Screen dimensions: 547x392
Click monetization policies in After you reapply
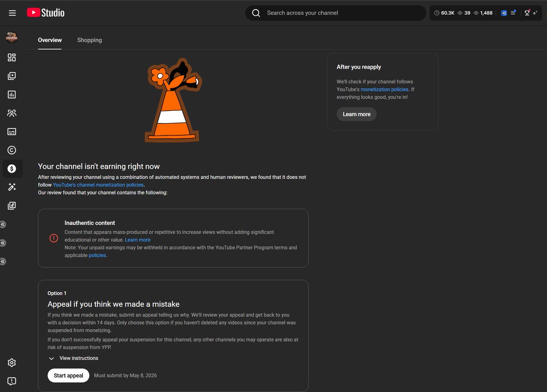click(384, 89)
